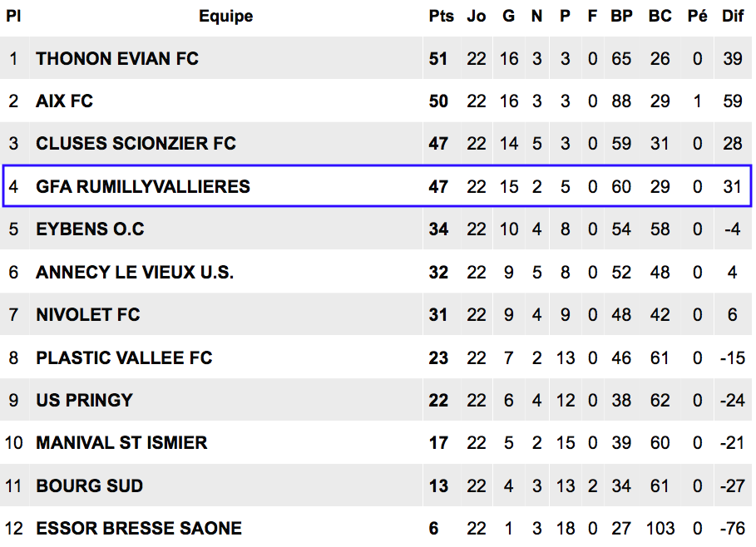Click the Equipe column header
Image resolution: width=756 pixels, height=547 pixels.
click(226, 17)
